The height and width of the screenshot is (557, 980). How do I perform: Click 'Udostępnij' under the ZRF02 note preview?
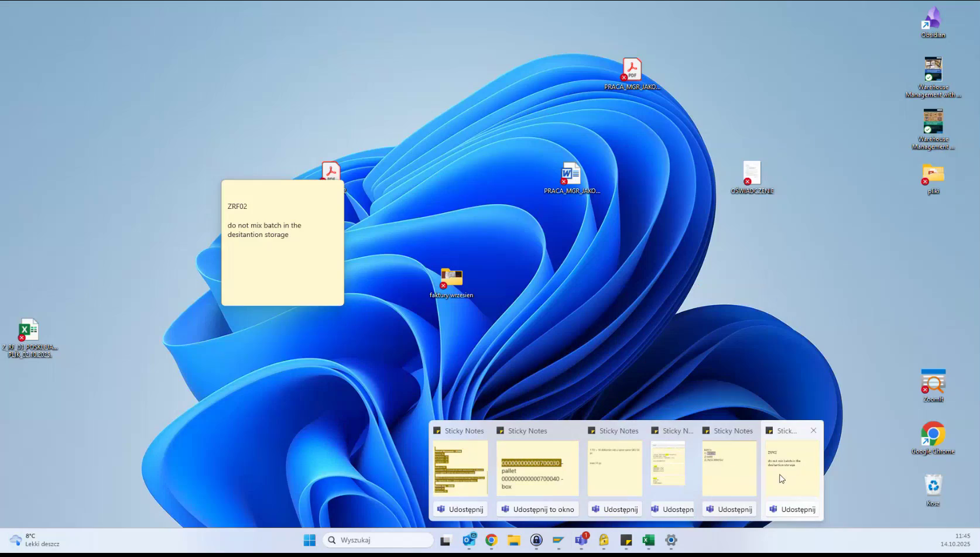[792, 508]
